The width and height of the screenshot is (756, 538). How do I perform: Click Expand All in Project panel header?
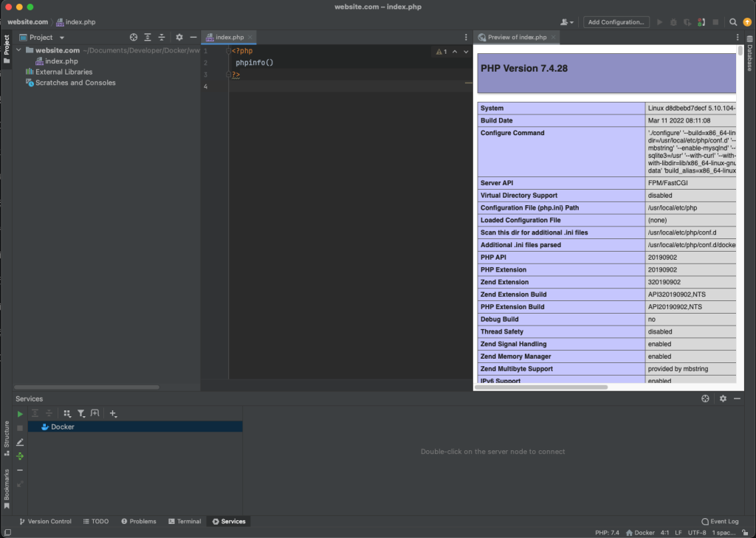[148, 37]
